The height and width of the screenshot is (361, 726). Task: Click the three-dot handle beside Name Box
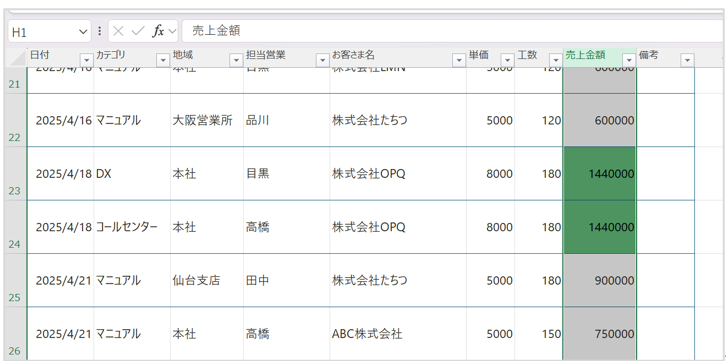[x=100, y=31]
